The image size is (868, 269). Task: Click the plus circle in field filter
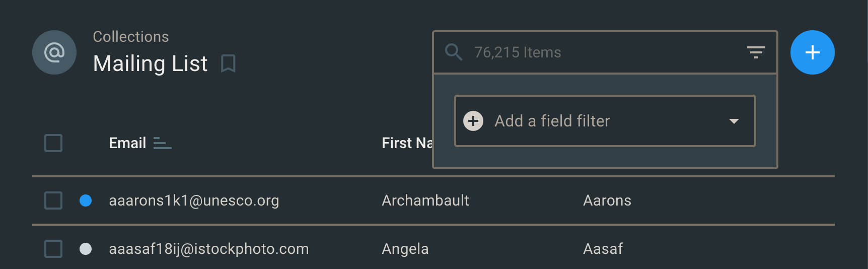click(x=473, y=121)
